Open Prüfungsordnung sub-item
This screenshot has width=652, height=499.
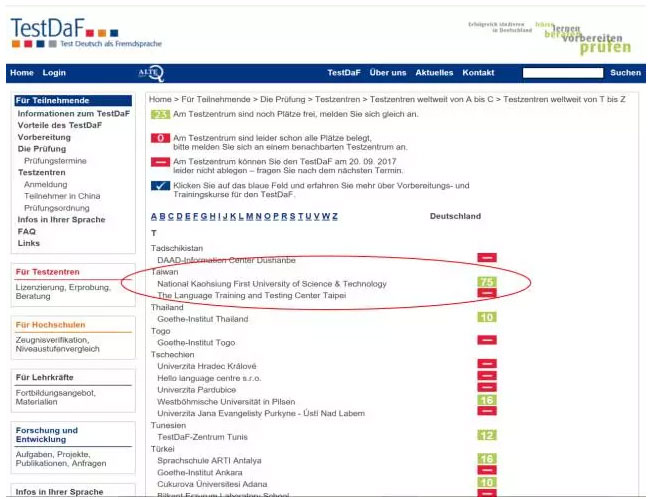tap(57, 208)
